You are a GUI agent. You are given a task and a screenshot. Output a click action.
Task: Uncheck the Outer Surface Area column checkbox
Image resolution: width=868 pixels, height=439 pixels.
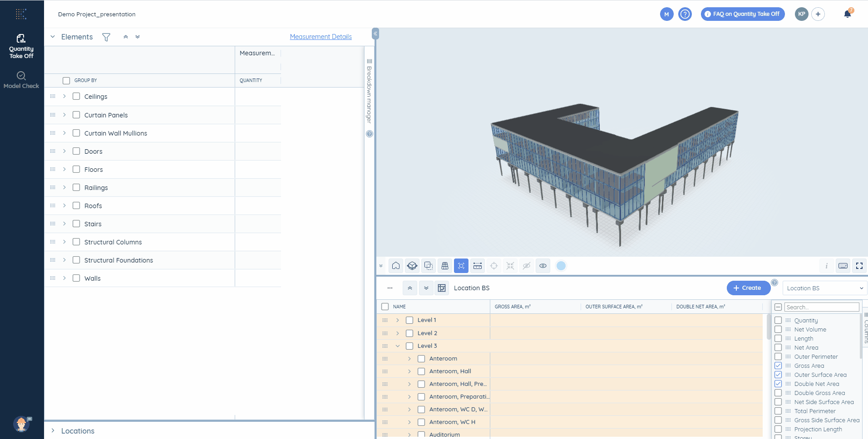778,375
